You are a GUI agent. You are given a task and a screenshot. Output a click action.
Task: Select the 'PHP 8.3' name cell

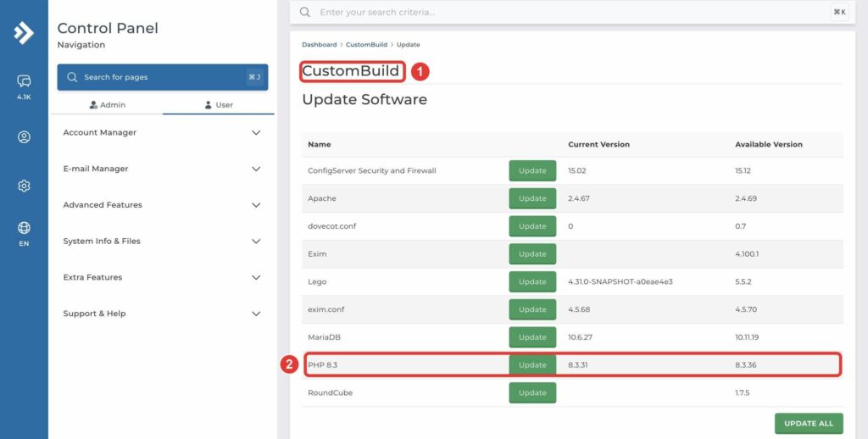click(322, 364)
